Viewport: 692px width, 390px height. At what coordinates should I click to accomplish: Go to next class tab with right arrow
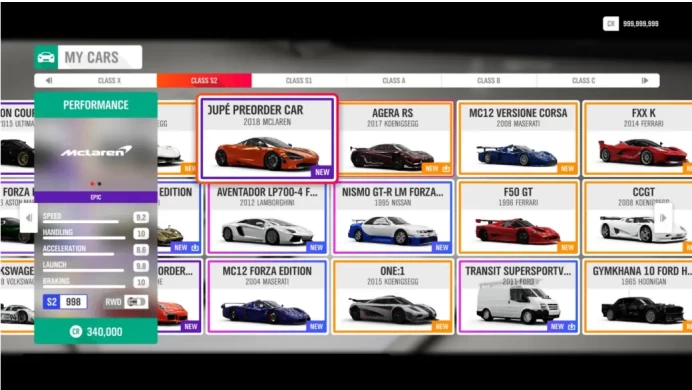(645, 81)
